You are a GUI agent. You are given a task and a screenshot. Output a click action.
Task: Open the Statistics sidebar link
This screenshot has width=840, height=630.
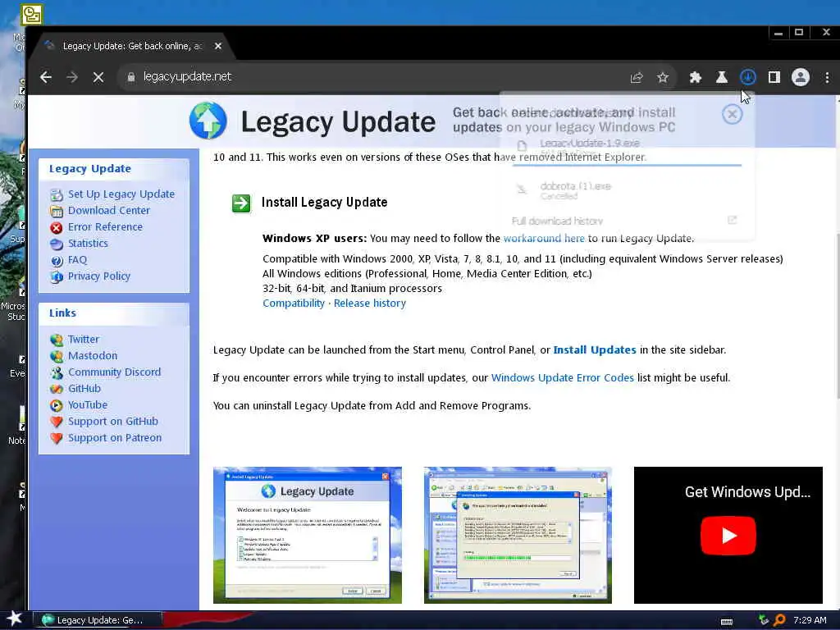[88, 243]
